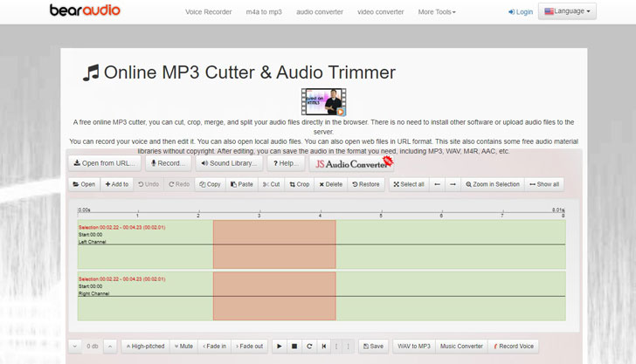Expand the More Tools menu
636x364 pixels.
437,12
